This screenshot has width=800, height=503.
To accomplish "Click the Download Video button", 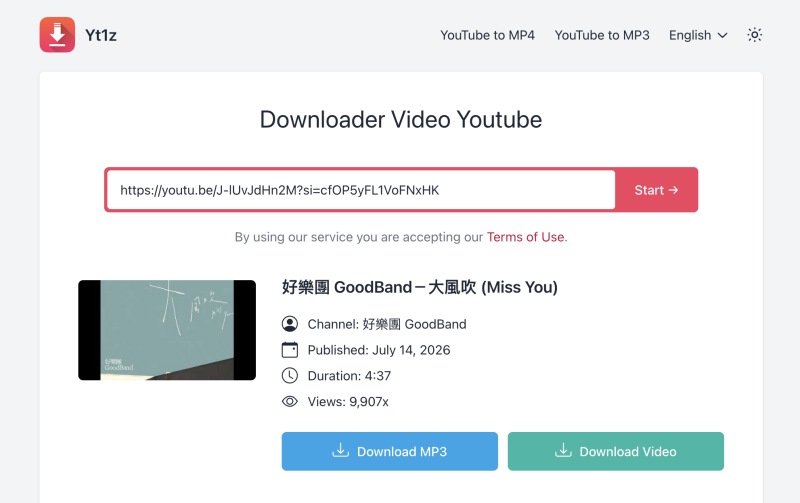I will (x=616, y=451).
